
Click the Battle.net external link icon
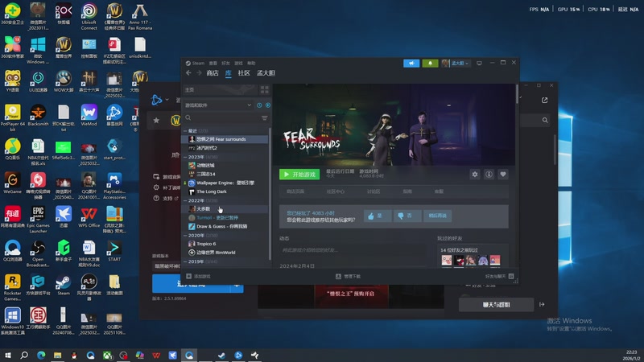coord(545,100)
